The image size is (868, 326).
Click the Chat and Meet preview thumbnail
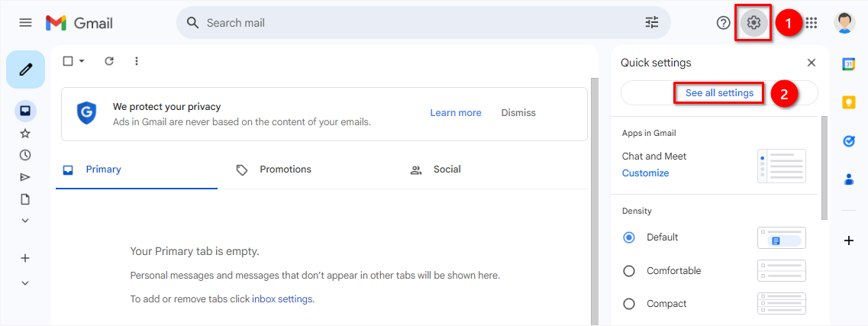pos(782,166)
